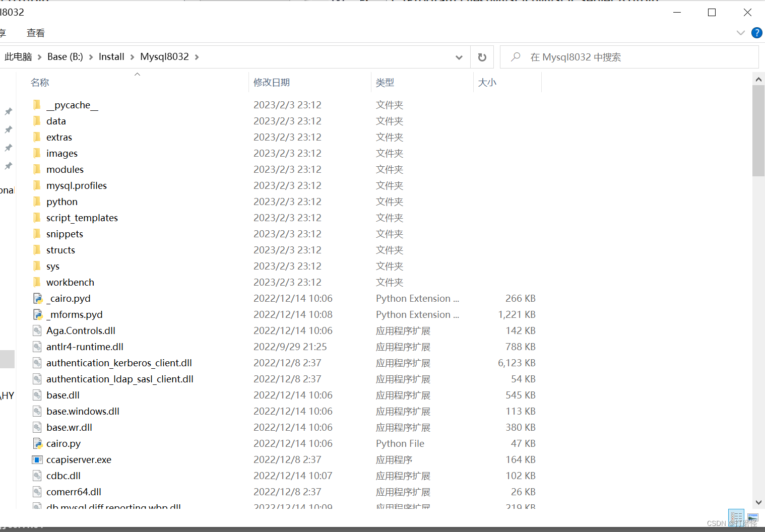Expand the chevron after Install in path

pos(132,57)
